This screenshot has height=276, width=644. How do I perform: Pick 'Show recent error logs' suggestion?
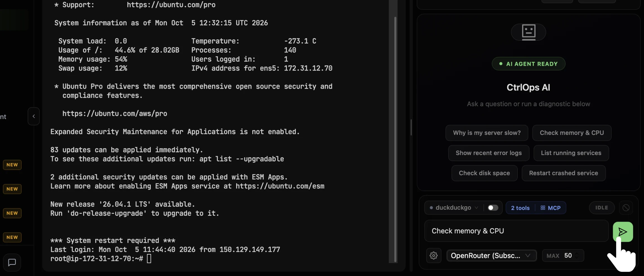coord(488,153)
